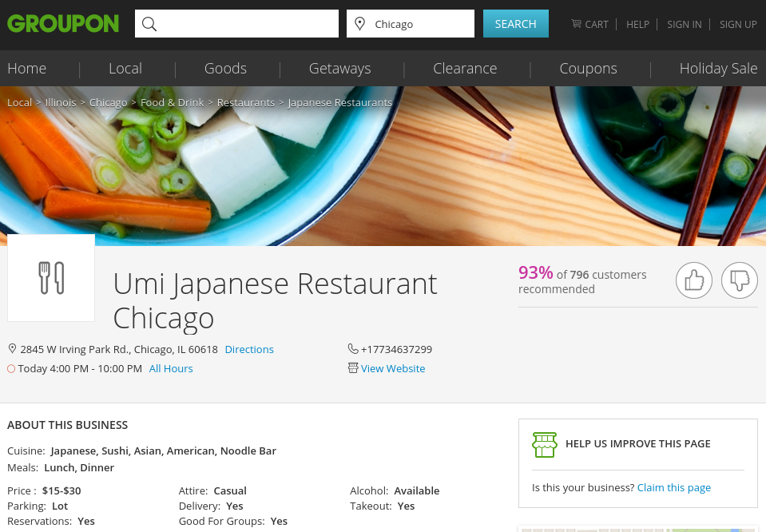The height and width of the screenshot is (532, 766).
Task: Click the phone icon by the number
Action: click(353, 349)
